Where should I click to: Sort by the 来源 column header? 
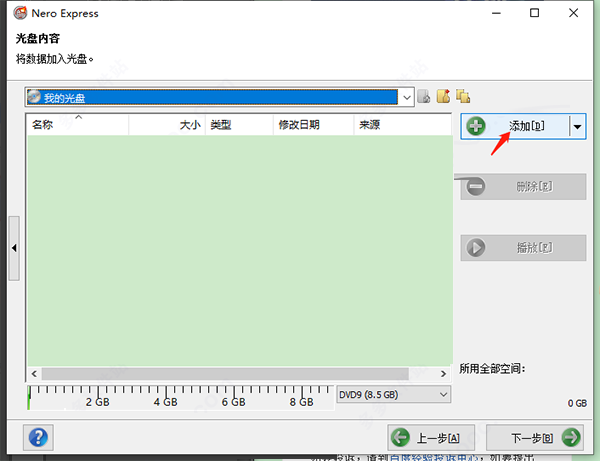tap(403, 125)
